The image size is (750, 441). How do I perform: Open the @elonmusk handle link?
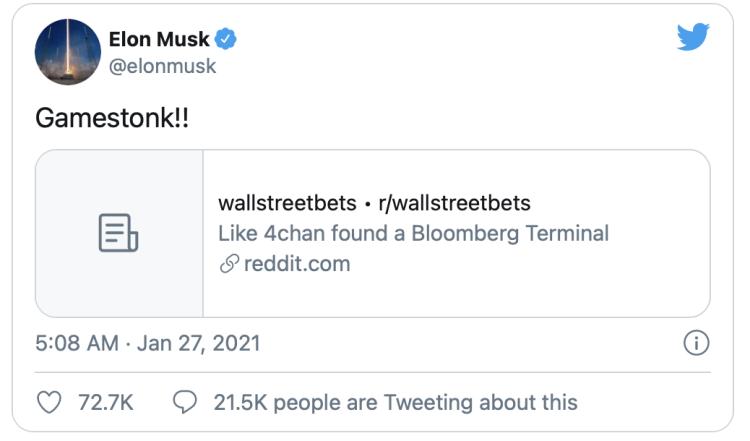161,66
